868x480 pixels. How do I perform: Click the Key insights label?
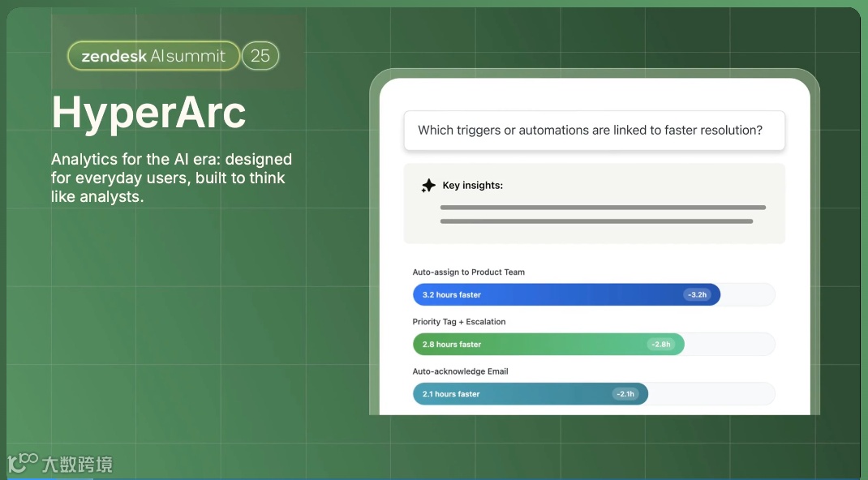(472, 186)
